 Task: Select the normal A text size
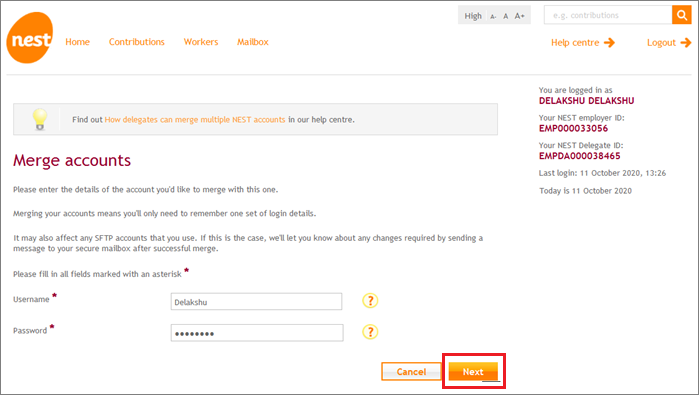tap(506, 16)
